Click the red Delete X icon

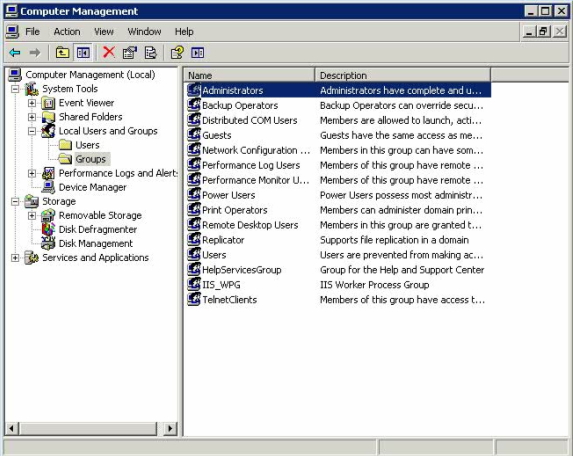click(x=109, y=52)
